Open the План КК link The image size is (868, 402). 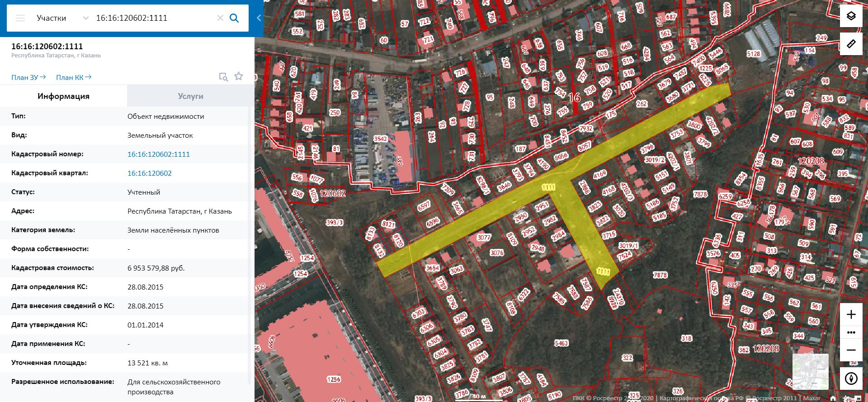point(74,77)
